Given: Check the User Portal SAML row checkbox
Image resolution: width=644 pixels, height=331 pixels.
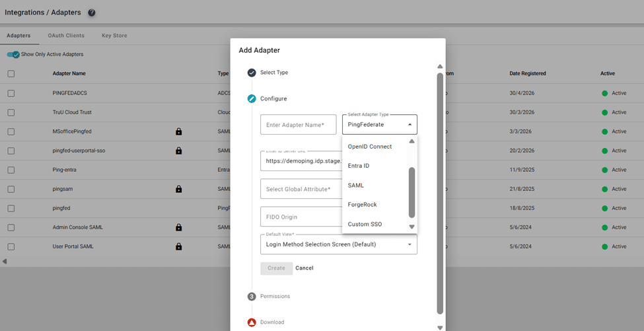Looking at the screenshot, I should pyautogui.click(x=11, y=246).
